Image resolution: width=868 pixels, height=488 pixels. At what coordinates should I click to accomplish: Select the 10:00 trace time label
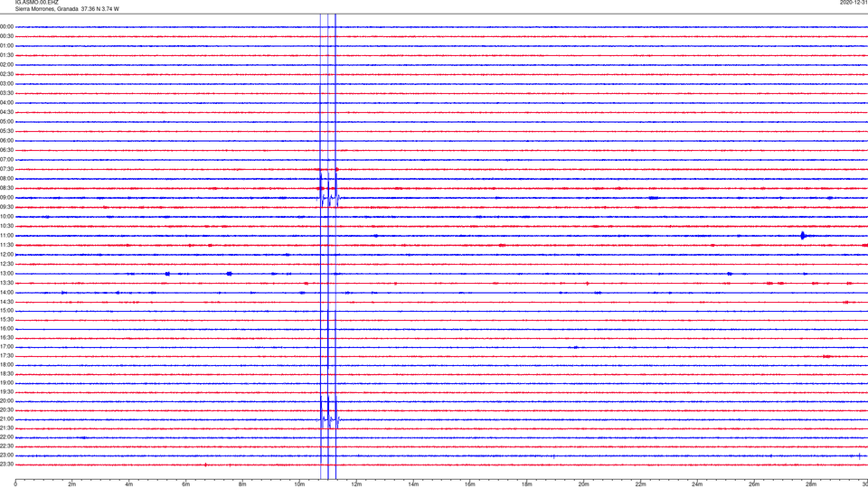[6, 216]
